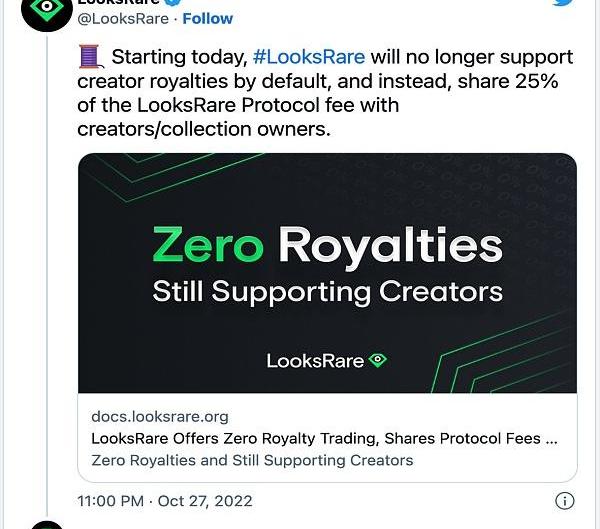Click the green eye logo in card image
The height and width of the screenshot is (529, 600).
378,360
